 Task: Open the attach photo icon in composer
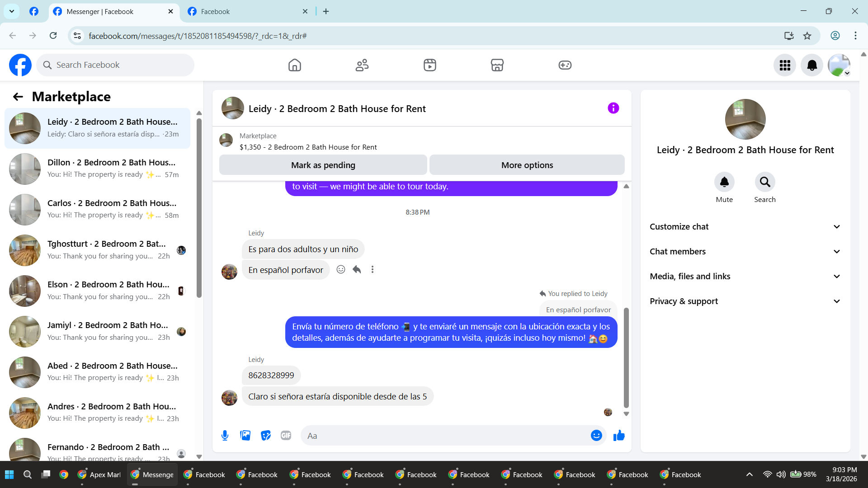[245, 436]
